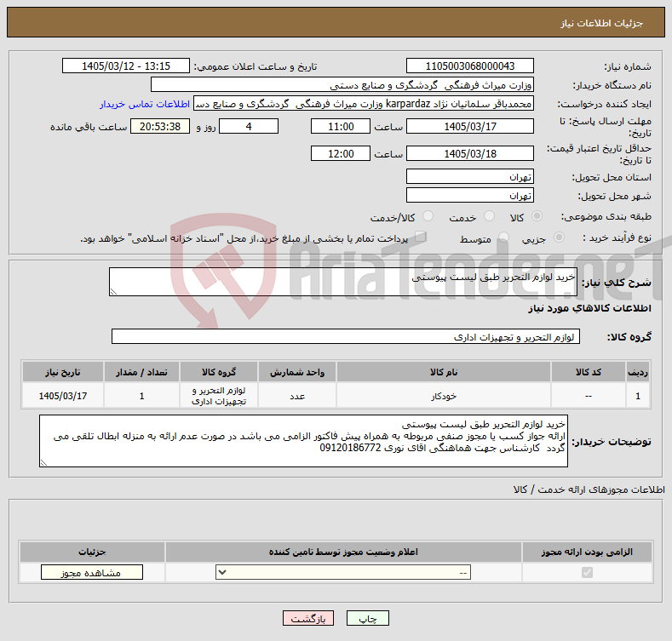Toggle the الزامی بودن ارائه مجوز checkbox
The image size is (672, 641).
[587, 572]
